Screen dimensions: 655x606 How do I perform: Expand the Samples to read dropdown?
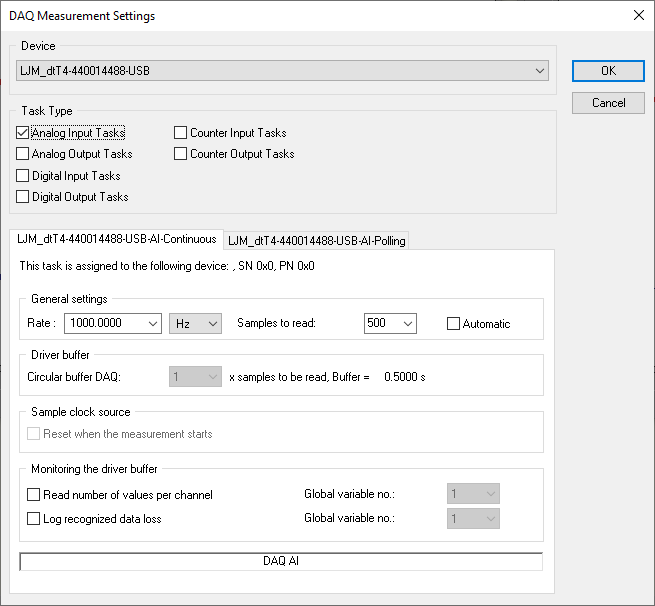pyautogui.click(x=407, y=324)
